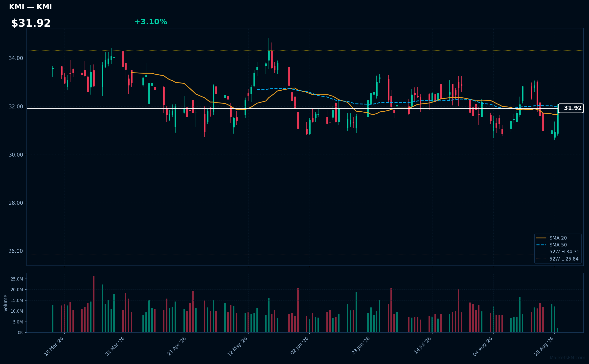589x364 pixels.
Task: Click the $31.92 price header
Action: click(31, 23)
